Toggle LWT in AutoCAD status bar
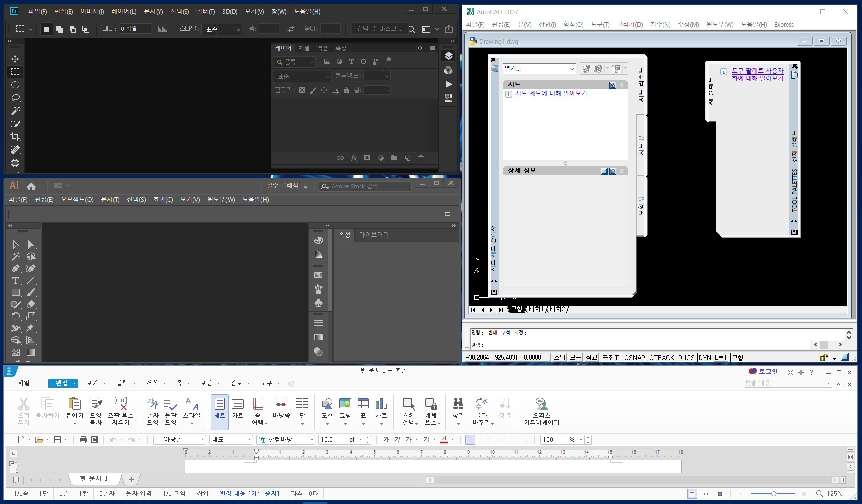862x504 pixels. (721, 358)
